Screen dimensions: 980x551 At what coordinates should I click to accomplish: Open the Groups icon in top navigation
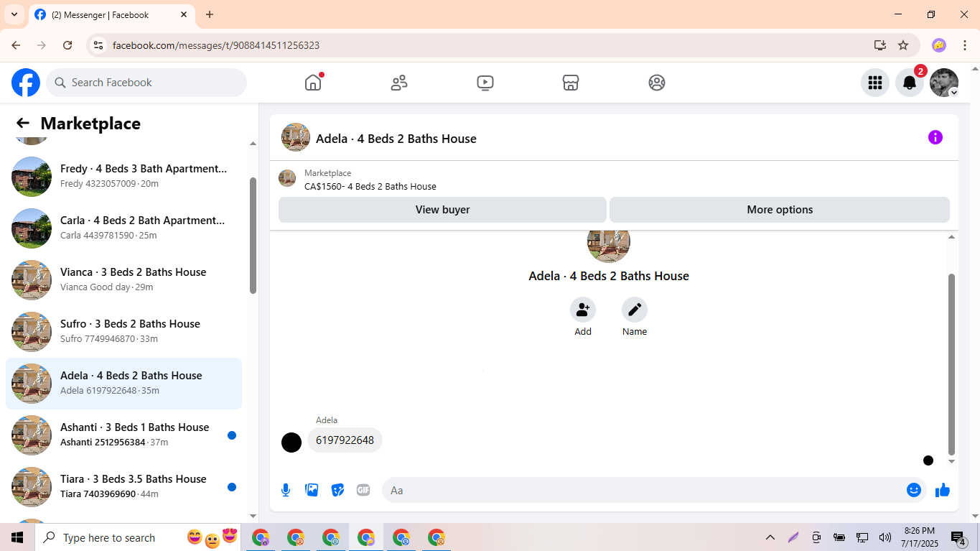pos(657,83)
